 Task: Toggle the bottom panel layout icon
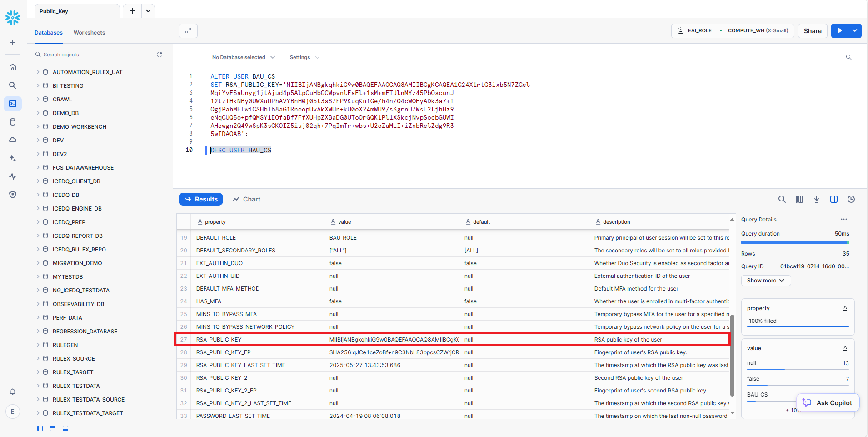click(x=65, y=428)
